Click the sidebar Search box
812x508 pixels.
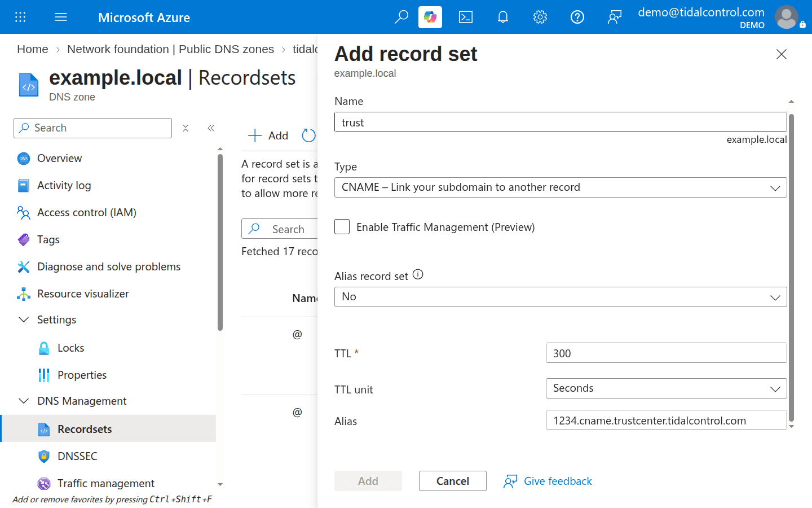click(92, 128)
